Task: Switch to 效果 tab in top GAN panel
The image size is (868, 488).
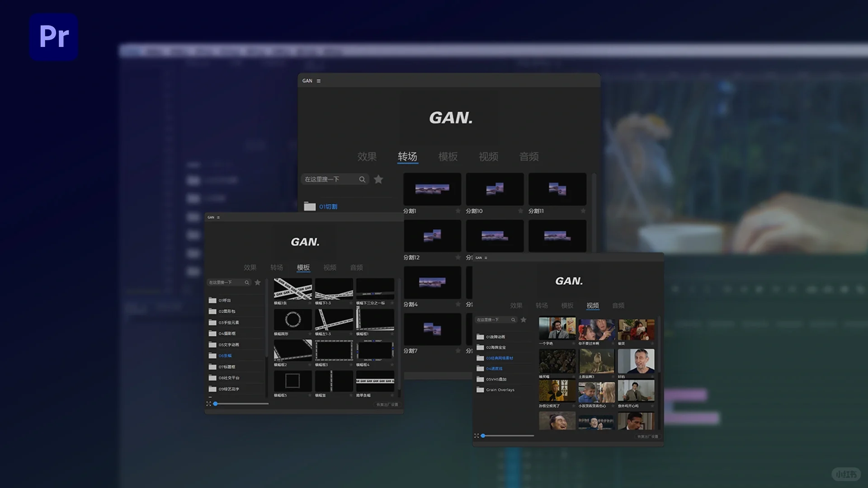Action: pos(367,157)
